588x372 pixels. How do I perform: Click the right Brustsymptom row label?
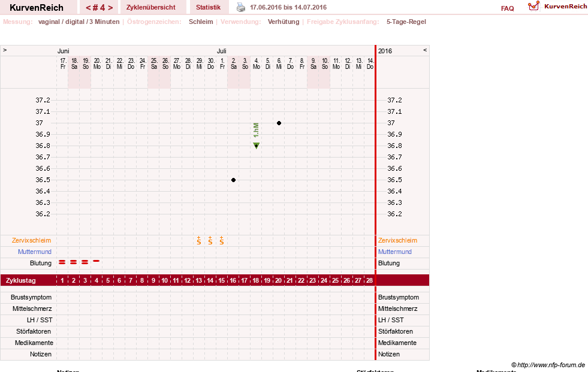tap(398, 297)
